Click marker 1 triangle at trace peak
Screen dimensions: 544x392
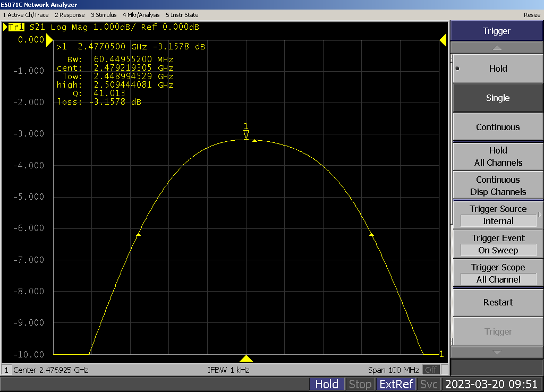[x=246, y=134]
